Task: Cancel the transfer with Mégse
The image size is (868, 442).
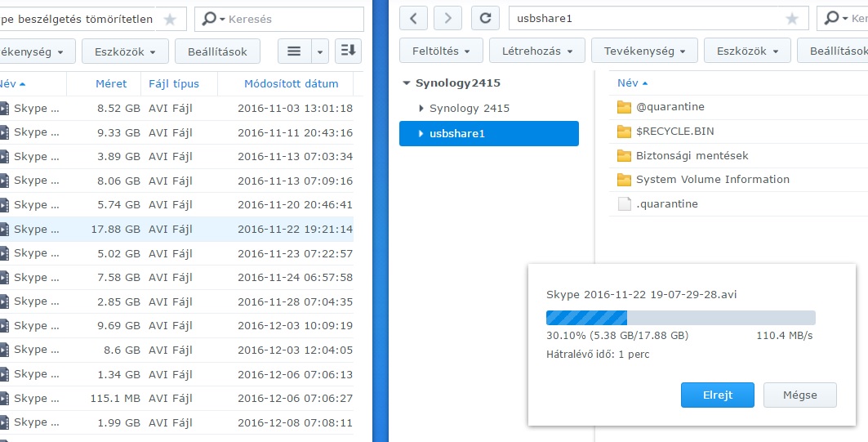Action: 800,395
